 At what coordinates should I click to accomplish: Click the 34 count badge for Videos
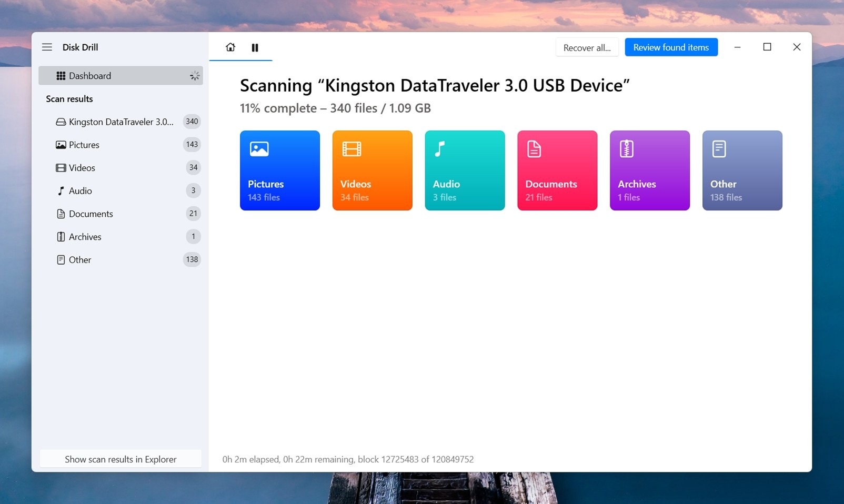click(x=193, y=168)
